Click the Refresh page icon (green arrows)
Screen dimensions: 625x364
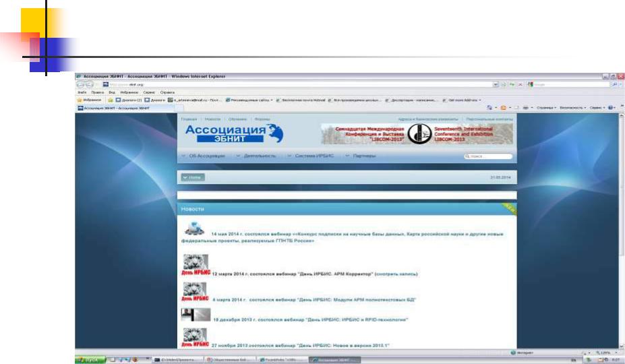point(512,84)
